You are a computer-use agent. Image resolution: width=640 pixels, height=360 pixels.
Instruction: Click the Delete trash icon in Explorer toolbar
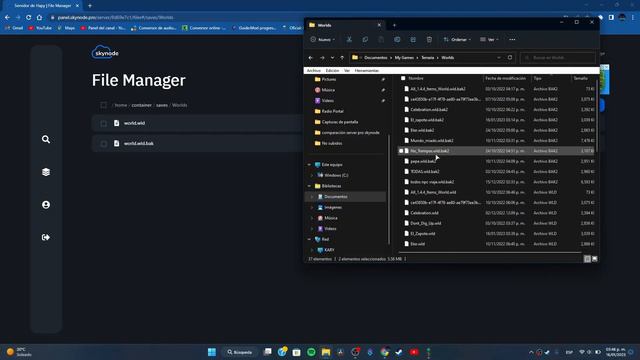coord(429,40)
